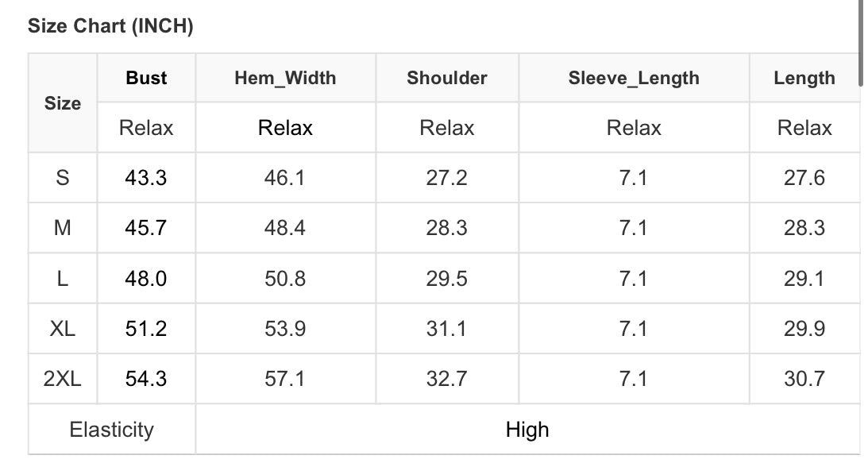Click Relax under the Hem_Width header

(x=285, y=128)
